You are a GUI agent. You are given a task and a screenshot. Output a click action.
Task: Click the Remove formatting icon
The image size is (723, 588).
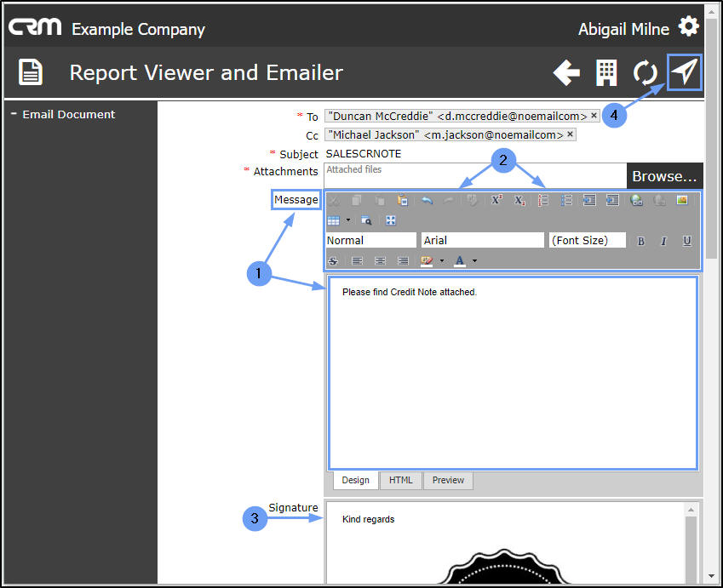pos(472,201)
